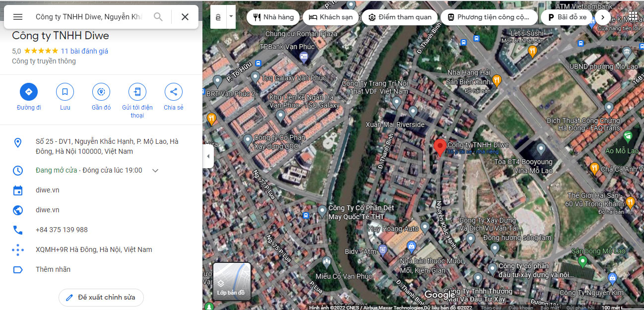The width and height of the screenshot is (644, 310).
Task: Save this place with the Lưu bookmark icon
Action: click(64, 92)
